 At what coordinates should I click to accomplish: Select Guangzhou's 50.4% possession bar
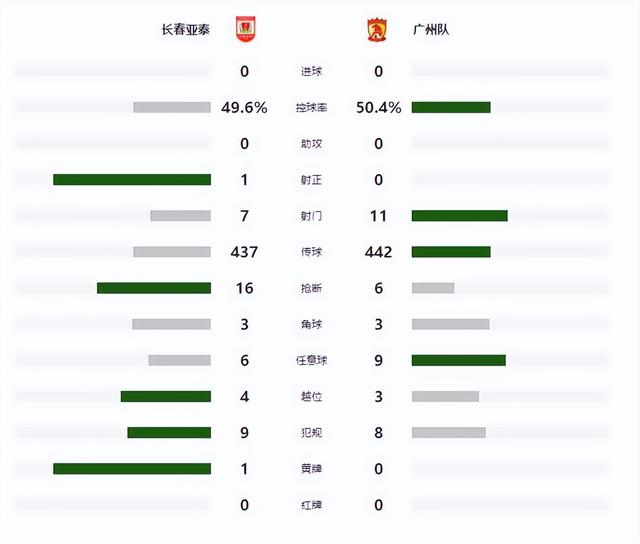[451, 108]
